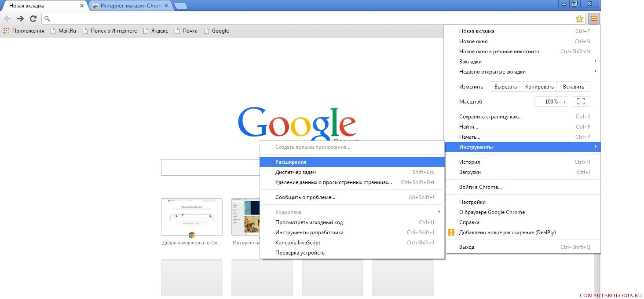The height and width of the screenshot is (299, 644).
Task: Open Настройки from the Chrome menu
Action: click(472, 202)
